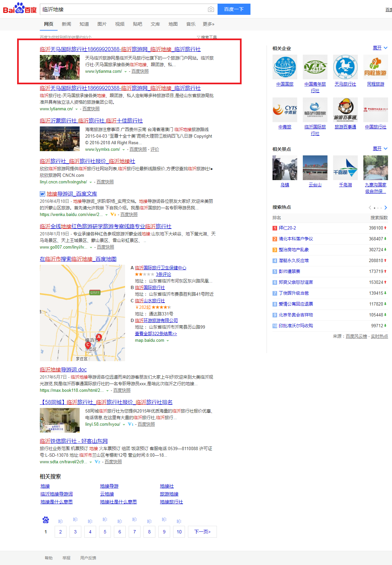Screen dimensions: 392x565
Task: Click the 天马旅行社 horse logo
Action: (345, 67)
